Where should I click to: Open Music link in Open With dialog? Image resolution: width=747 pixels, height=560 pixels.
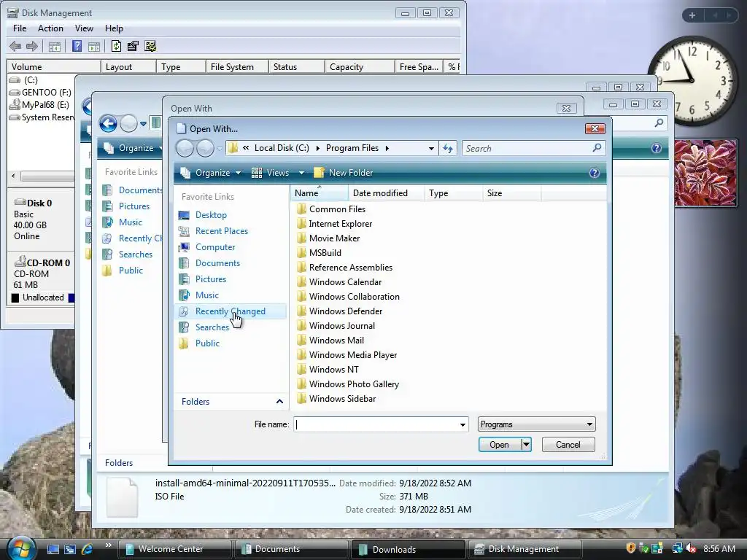(x=206, y=295)
